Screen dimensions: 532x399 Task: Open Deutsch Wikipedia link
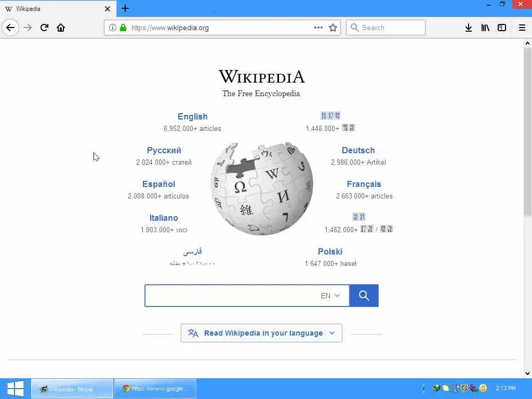coord(358,150)
